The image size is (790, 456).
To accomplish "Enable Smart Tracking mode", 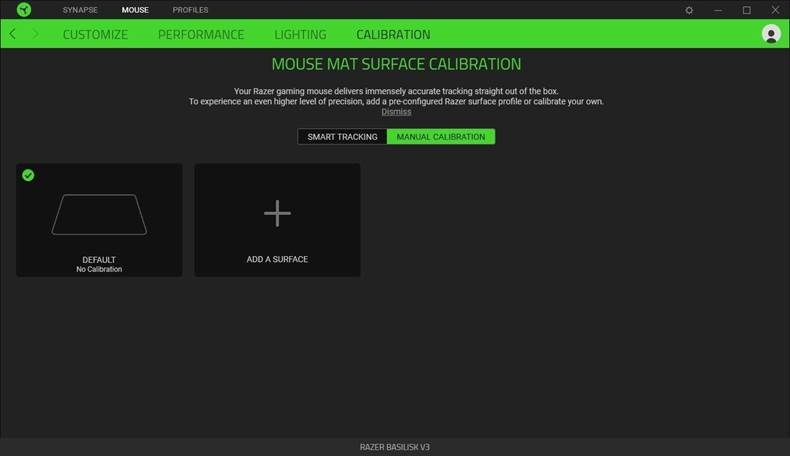I will pyautogui.click(x=342, y=137).
